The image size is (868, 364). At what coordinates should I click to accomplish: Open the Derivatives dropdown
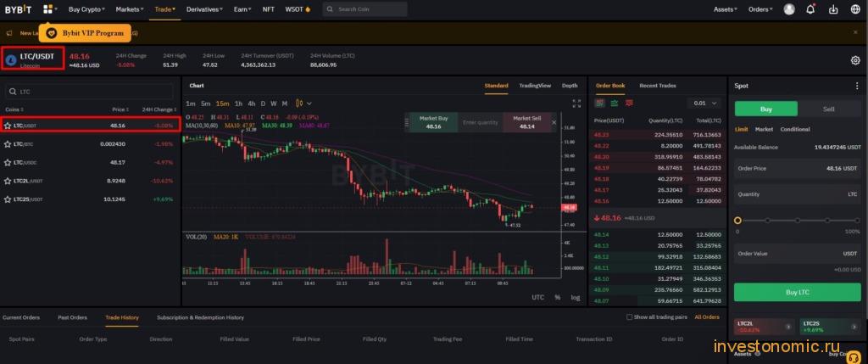coord(205,9)
